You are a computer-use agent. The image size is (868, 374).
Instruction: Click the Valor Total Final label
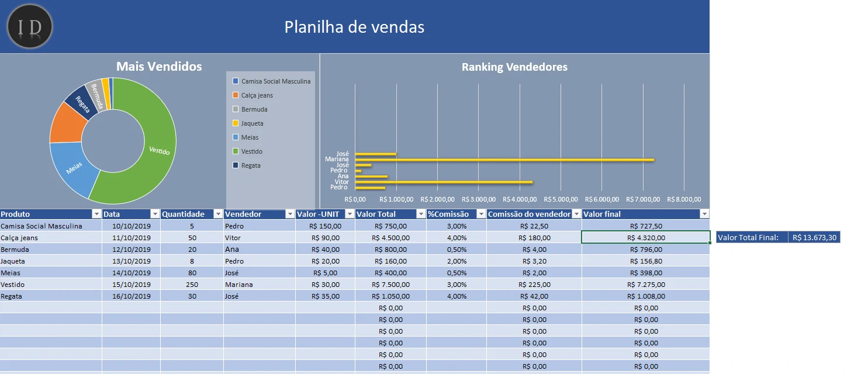753,237
